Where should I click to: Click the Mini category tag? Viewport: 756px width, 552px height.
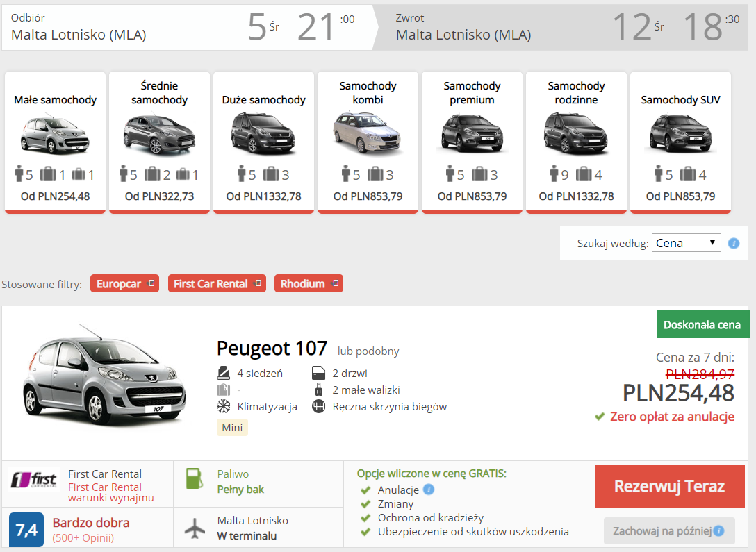232,427
